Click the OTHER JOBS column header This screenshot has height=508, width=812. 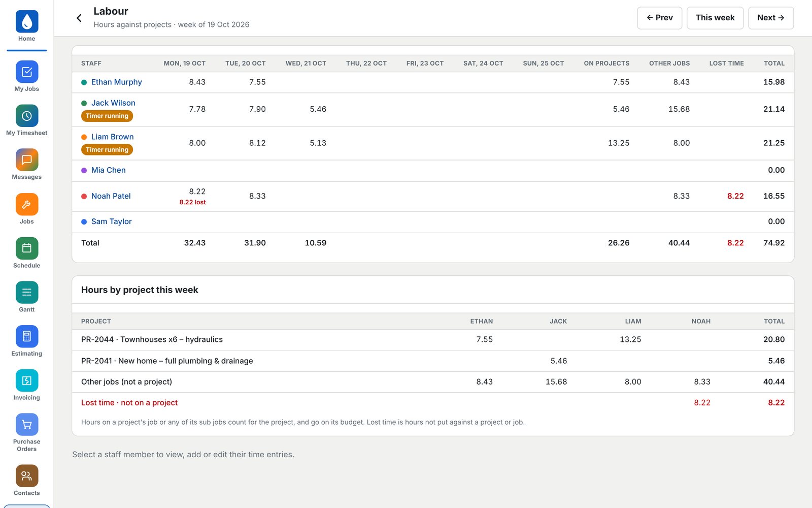tap(669, 63)
